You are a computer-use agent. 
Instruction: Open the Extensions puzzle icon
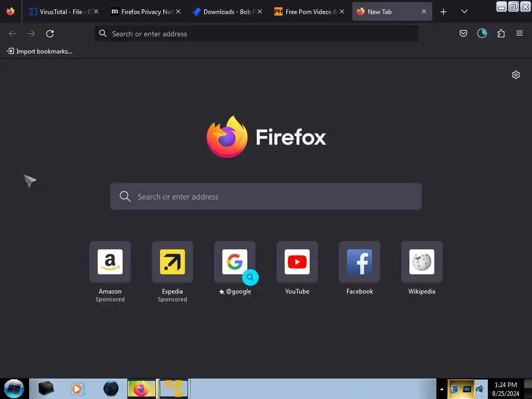point(501,33)
